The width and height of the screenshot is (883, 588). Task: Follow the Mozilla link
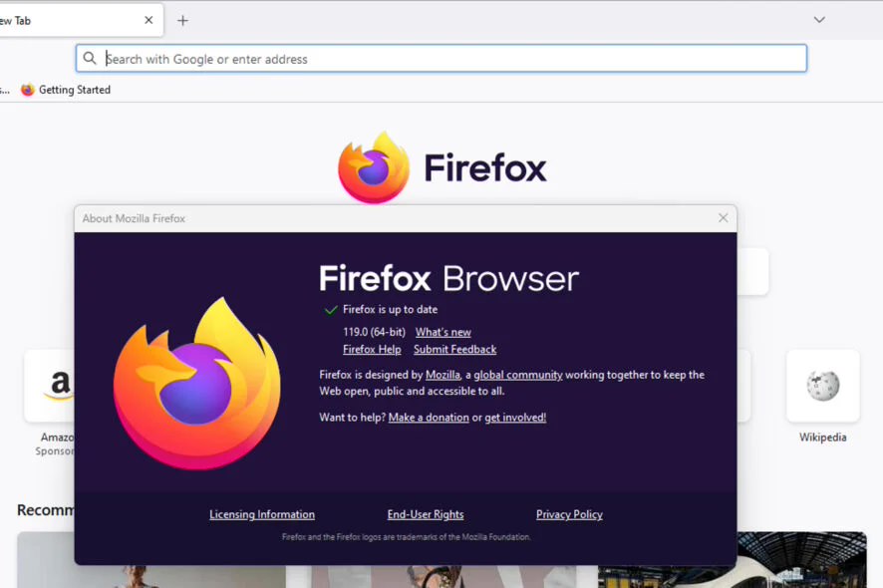pos(442,375)
